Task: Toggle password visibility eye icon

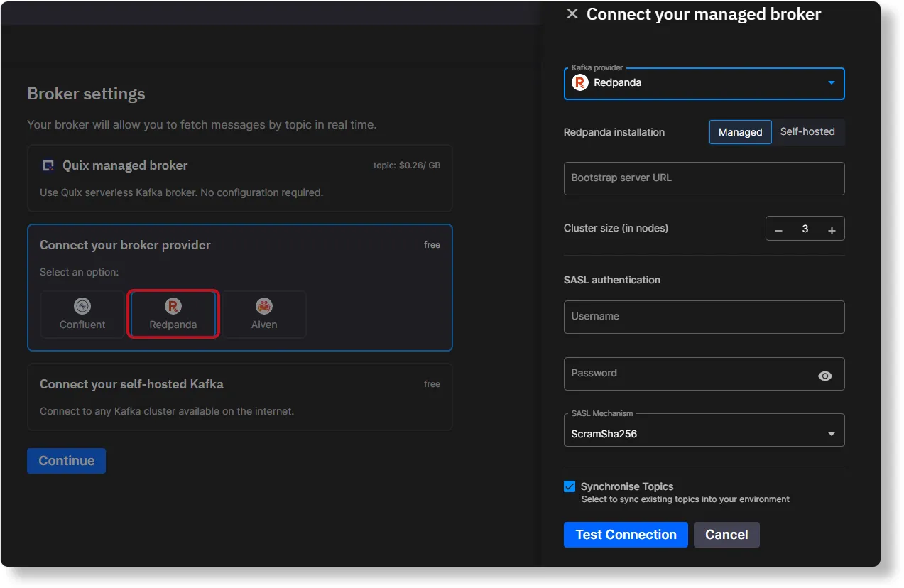Action: tap(824, 376)
